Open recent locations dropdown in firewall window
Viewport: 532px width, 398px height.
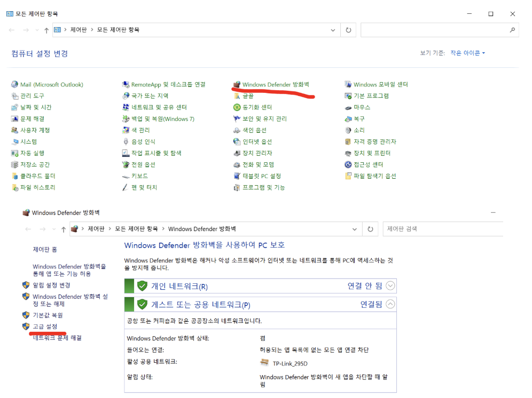tap(54, 229)
